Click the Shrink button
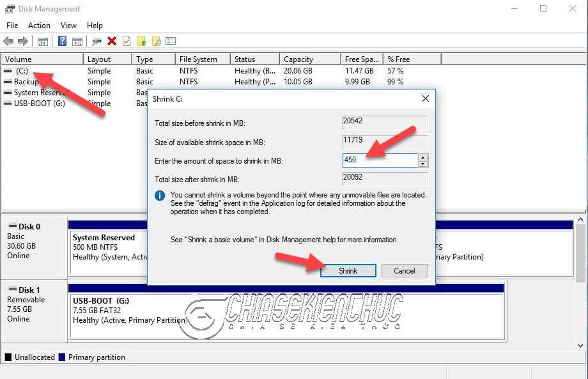The height and width of the screenshot is (379, 588). pos(348,270)
